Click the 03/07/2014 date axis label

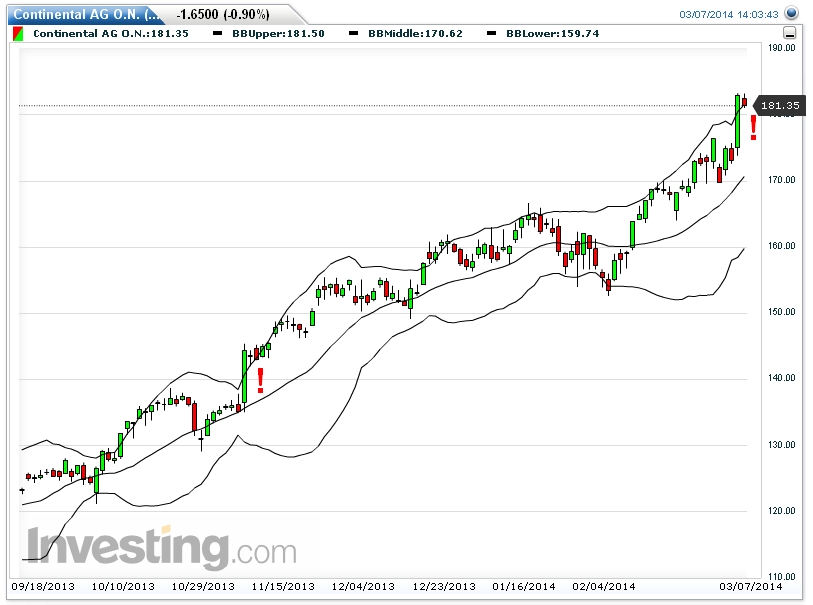click(x=750, y=586)
